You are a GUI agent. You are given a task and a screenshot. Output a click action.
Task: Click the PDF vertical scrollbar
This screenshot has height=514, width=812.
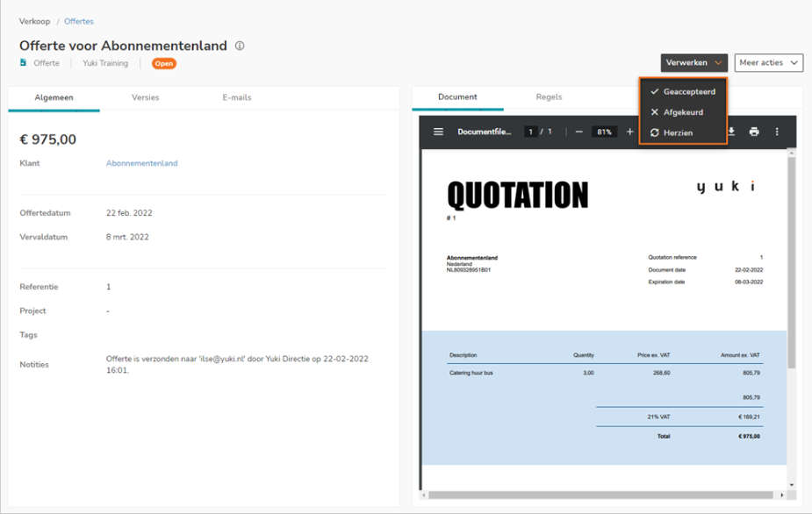click(791, 263)
